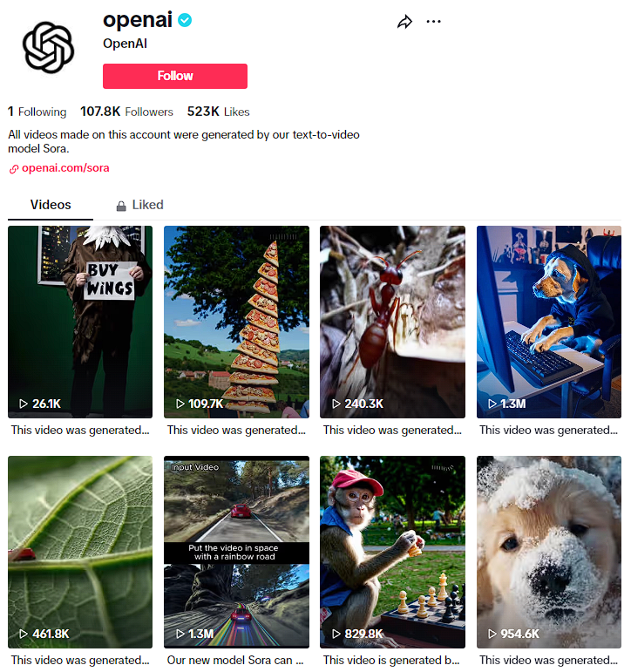Viewport: 631px width, 672px height.
Task: Click the lock icon on Liked tab
Action: coord(121,207)
